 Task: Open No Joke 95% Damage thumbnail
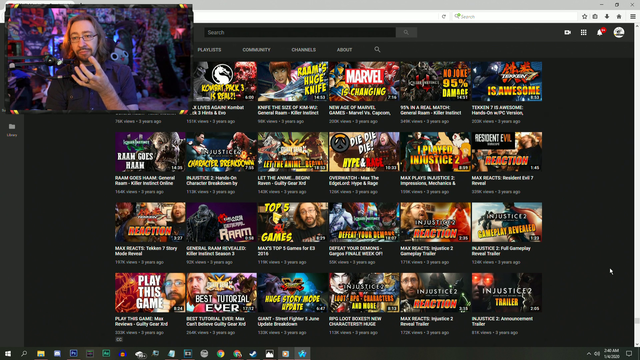pos(436,81)
